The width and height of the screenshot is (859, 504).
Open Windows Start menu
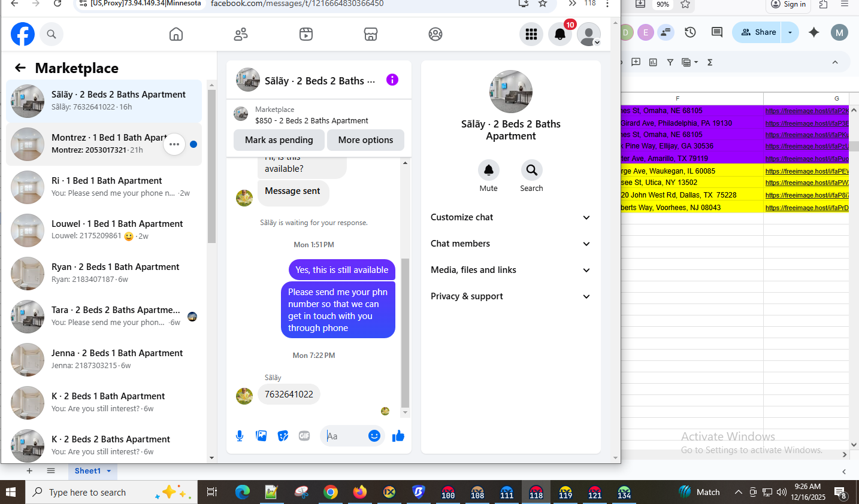pos(11,492)
